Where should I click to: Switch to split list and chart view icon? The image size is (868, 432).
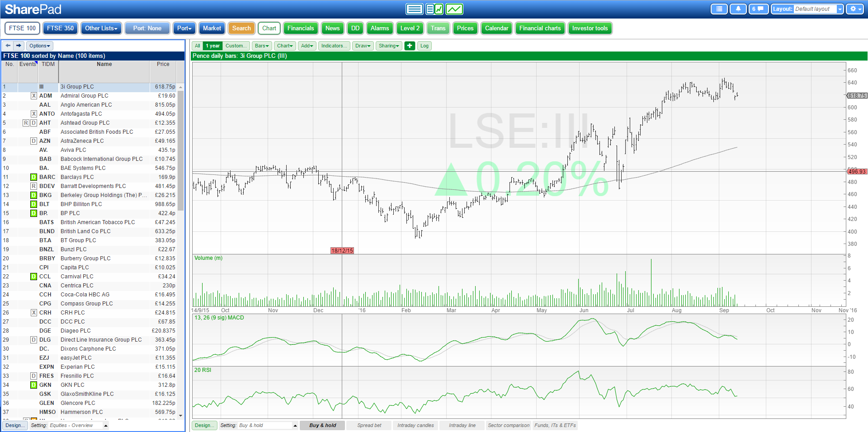click(x=434, y=9)
